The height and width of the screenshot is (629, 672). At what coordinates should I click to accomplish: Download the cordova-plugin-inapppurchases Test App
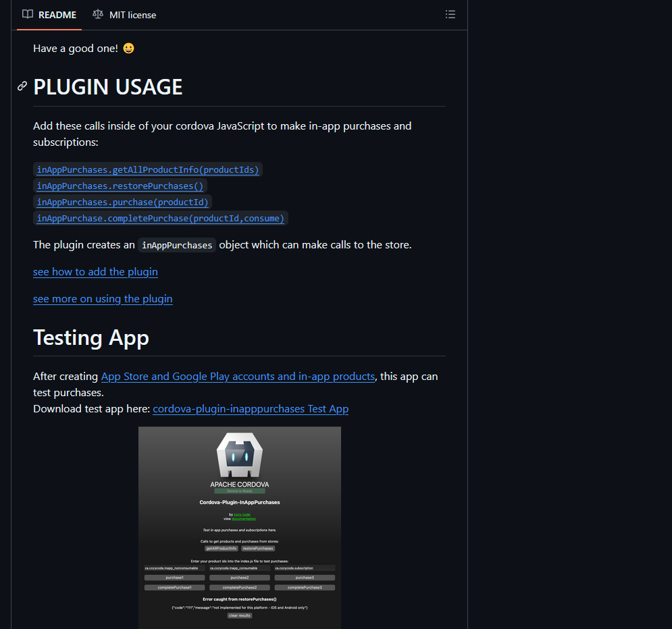pos(251,409)
